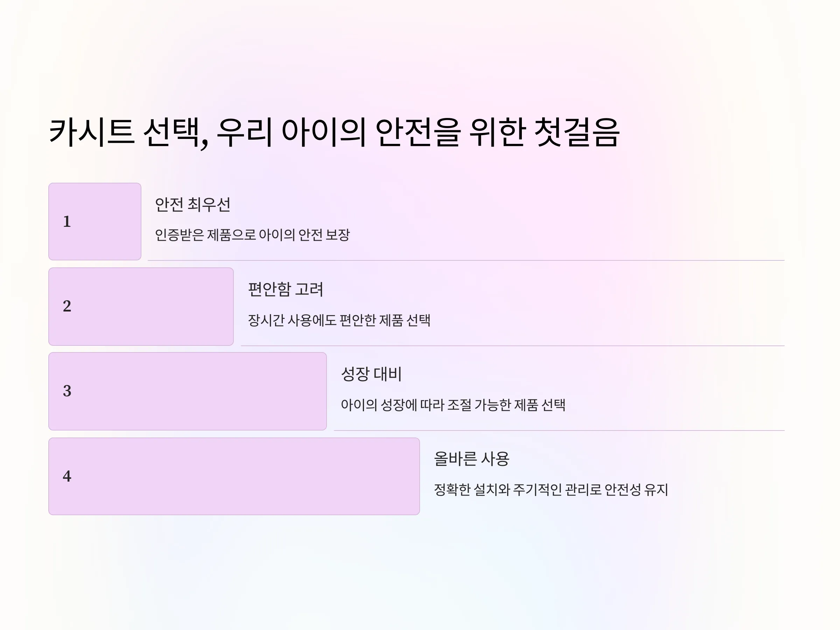Select the pink box numbered 3
Image resolution: width=840 pixels, height=630 pixels.
point(188,391)
